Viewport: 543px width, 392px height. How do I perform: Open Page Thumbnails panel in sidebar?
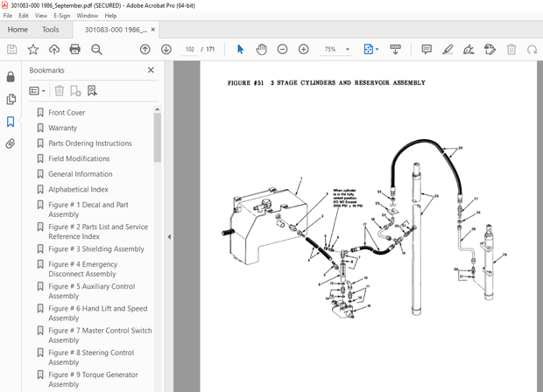pyautogui.click(x=11, y=99)
